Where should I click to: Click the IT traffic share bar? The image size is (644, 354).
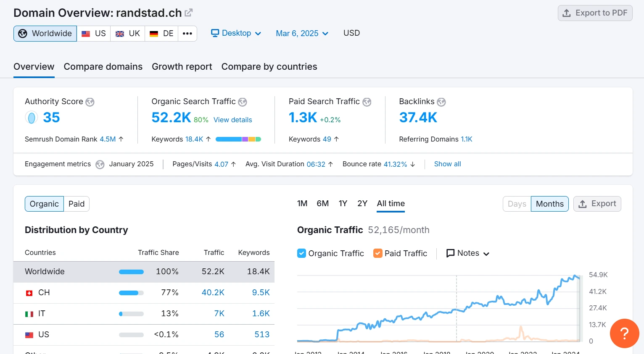[x=131, y=314]
